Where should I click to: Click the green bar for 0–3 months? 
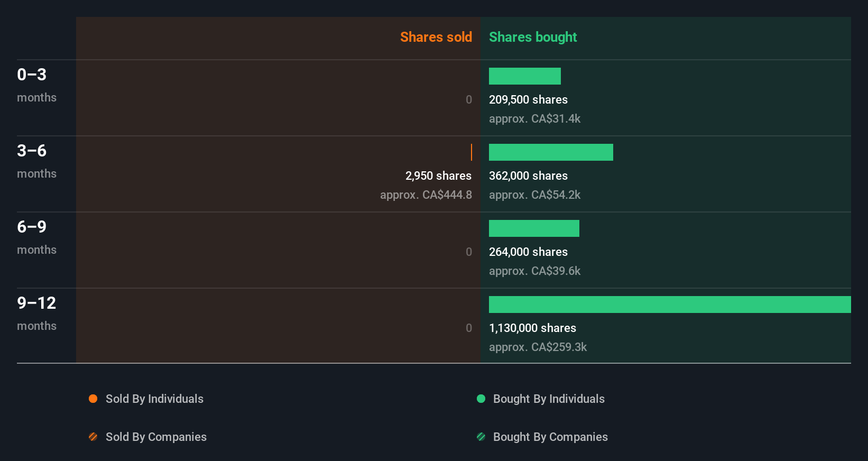pyautogui.click(x=525, y=76)
